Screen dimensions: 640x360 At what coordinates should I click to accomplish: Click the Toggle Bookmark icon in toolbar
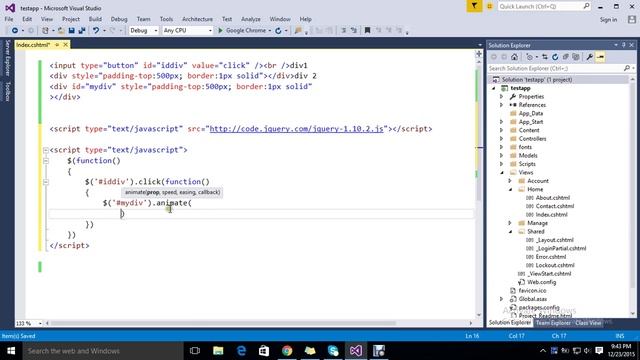click(367, 31)
